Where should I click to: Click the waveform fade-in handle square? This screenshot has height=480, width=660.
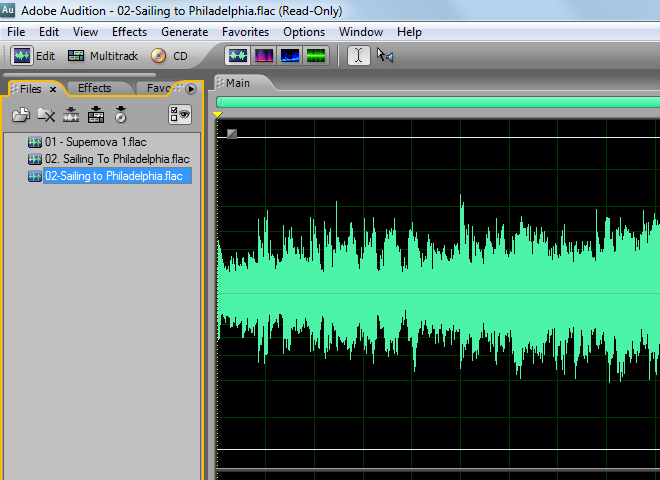(232, 133)
